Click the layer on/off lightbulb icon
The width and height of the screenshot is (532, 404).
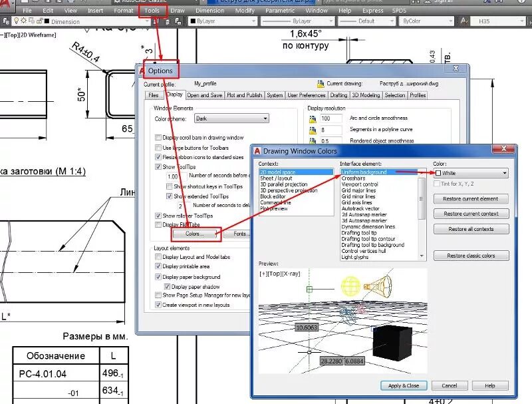16,21
